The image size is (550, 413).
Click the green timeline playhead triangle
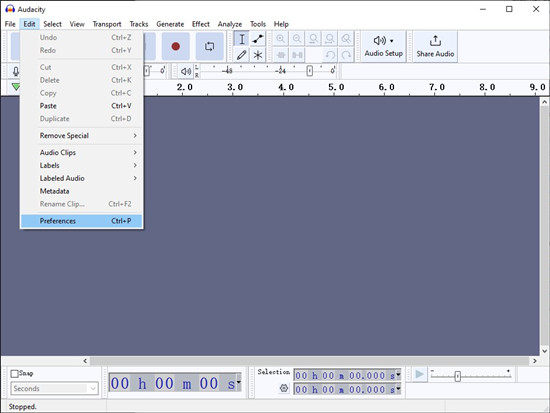tap(16, 87)
